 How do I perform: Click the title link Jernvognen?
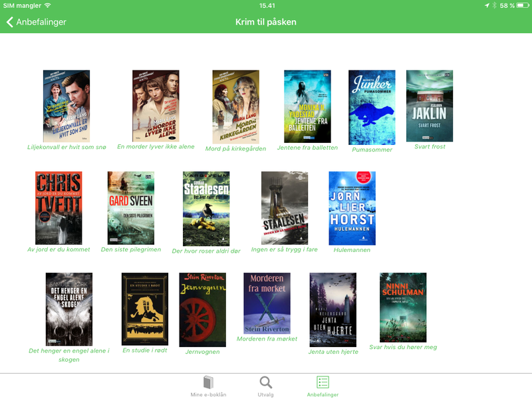203,352
